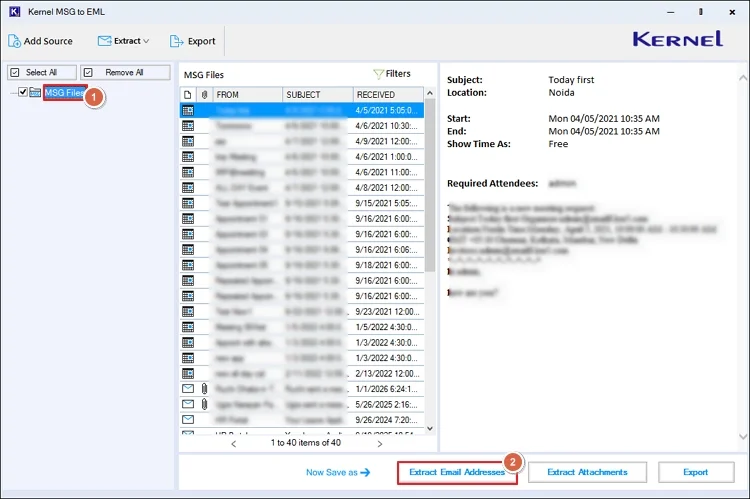Click paperclip icon of 5/26/2025 2:16 row

tap(204, 404)
